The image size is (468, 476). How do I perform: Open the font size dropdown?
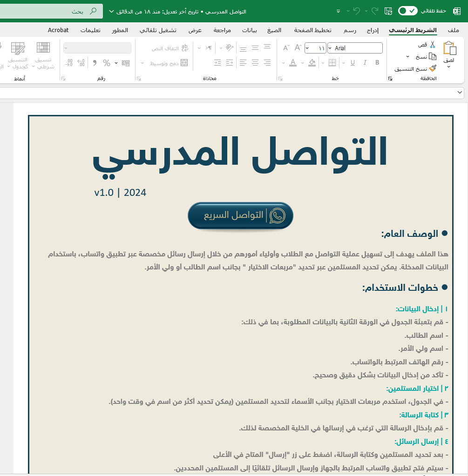click(307, 48)
